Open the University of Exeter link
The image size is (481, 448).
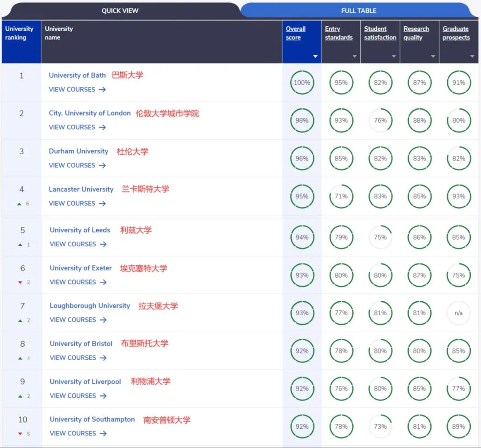tap(81, 268)
